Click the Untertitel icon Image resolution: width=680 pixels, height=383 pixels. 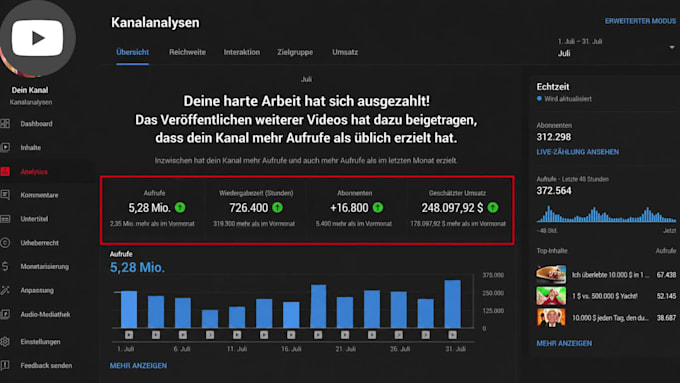(x=5, y=219)
